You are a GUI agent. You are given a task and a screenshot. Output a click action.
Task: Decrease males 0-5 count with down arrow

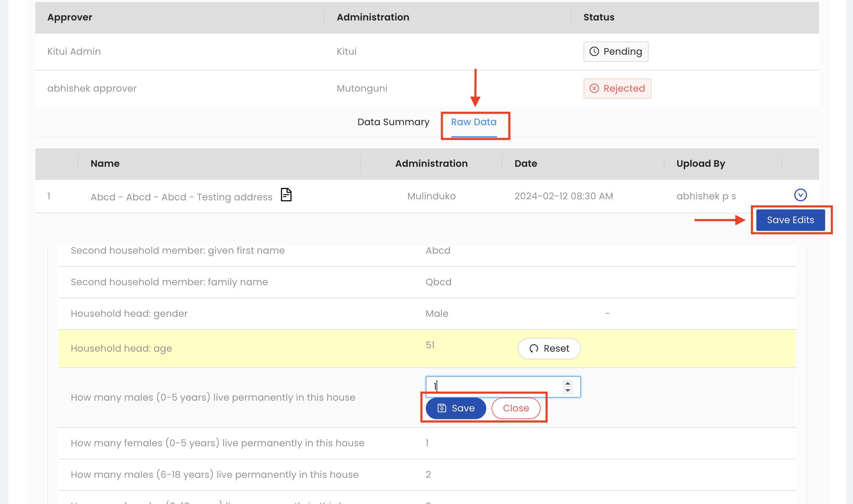click(567, 391)
